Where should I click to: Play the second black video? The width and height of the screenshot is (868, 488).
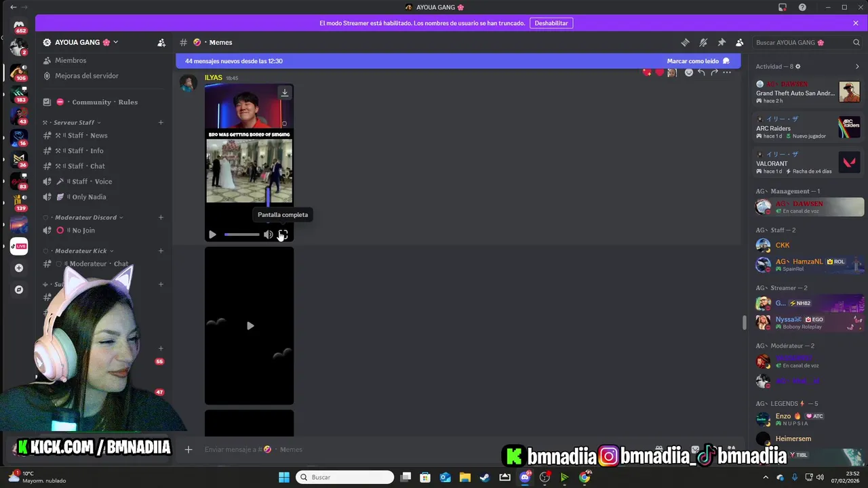[250, 326]
